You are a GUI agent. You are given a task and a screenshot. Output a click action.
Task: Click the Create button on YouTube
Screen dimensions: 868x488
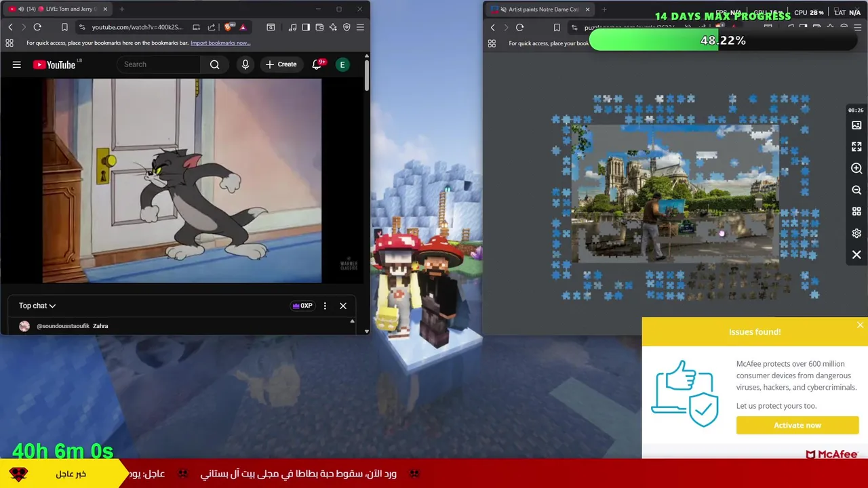pos(281,64)
